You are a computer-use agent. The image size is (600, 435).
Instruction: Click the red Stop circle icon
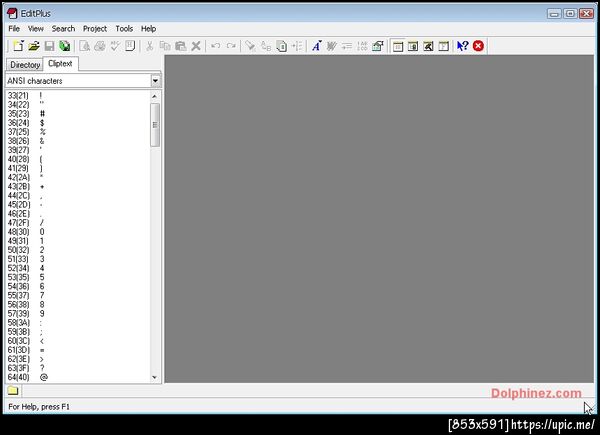478,46
